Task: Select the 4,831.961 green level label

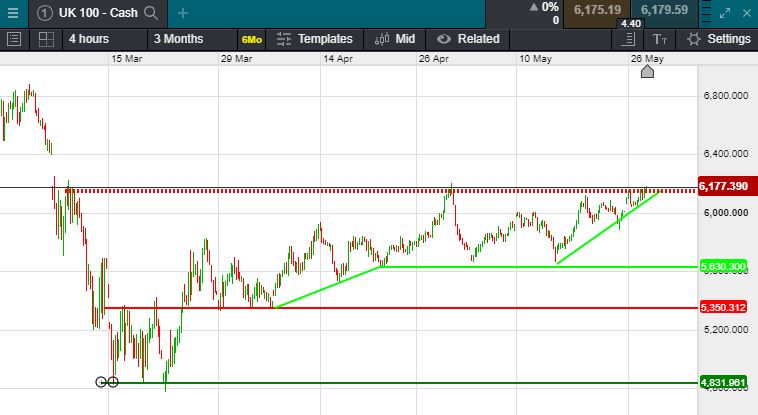Action: [x=723, y=383]
